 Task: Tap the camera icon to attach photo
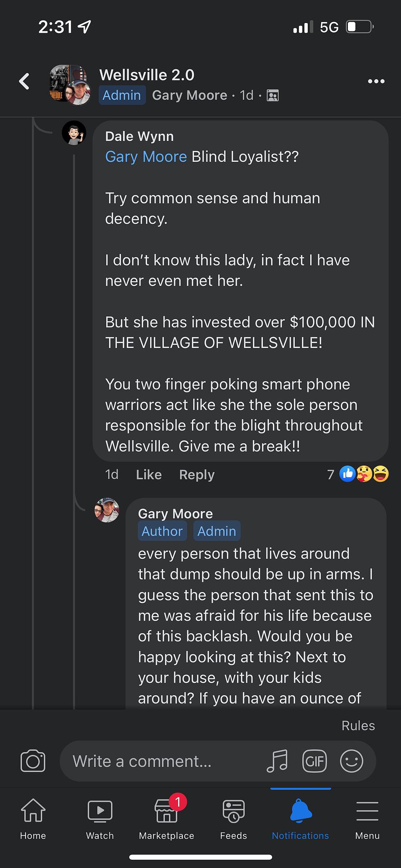click(x=33, y=761)
